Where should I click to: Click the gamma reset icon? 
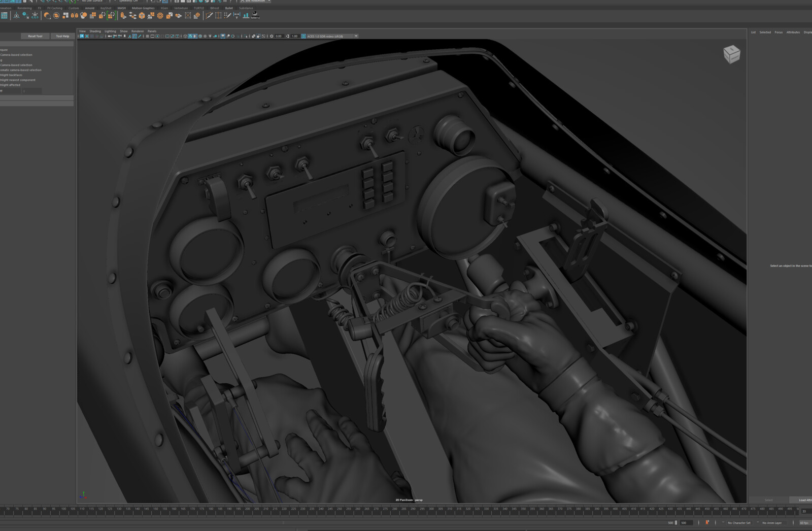[287, 36]
